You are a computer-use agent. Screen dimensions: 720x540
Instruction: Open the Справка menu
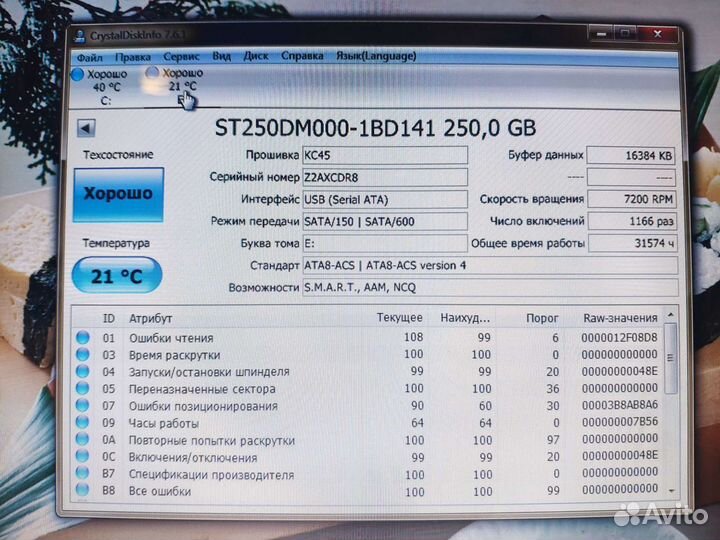(302, 56)
